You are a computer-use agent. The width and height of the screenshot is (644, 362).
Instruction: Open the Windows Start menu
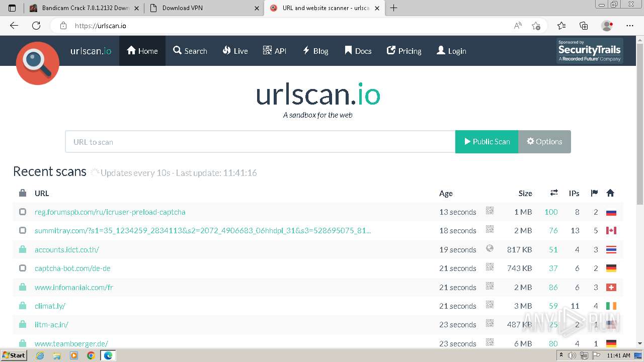click(14, 355)
